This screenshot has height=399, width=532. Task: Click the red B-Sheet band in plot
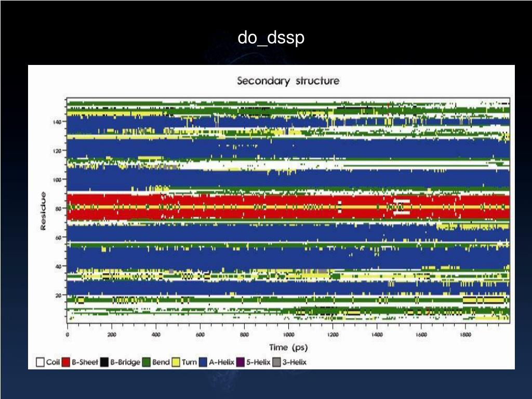coord(288,207)
